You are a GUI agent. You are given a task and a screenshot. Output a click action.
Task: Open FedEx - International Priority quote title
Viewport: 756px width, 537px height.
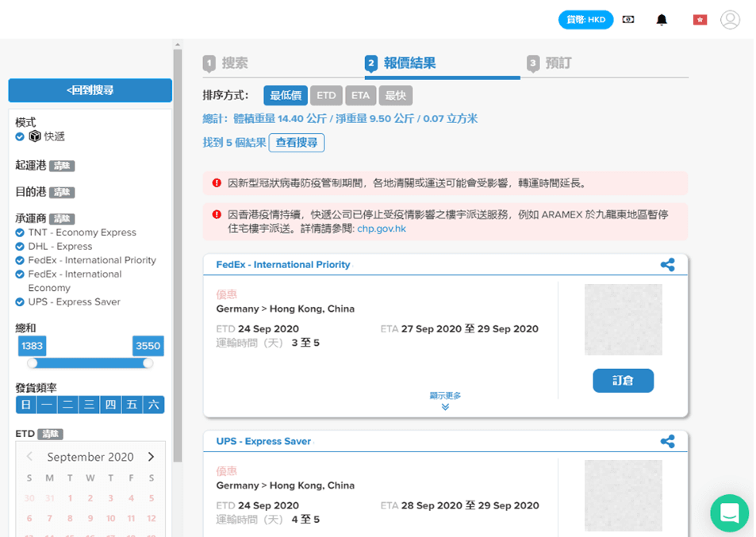click(x=283, y=265)
